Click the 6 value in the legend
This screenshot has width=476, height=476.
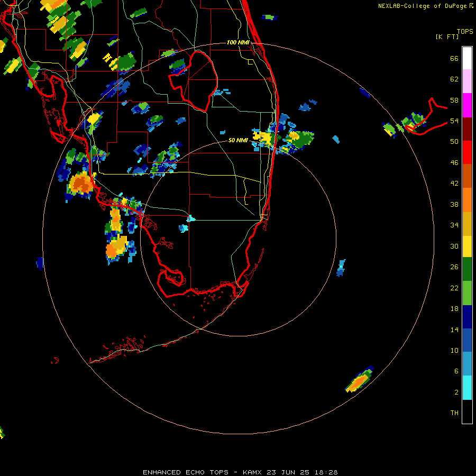click(456, 371)
